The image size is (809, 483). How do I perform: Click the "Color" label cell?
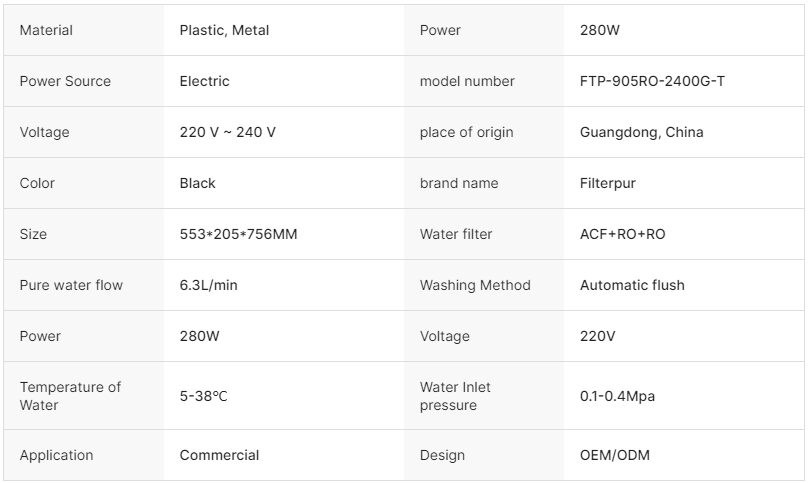pos(37,183)
